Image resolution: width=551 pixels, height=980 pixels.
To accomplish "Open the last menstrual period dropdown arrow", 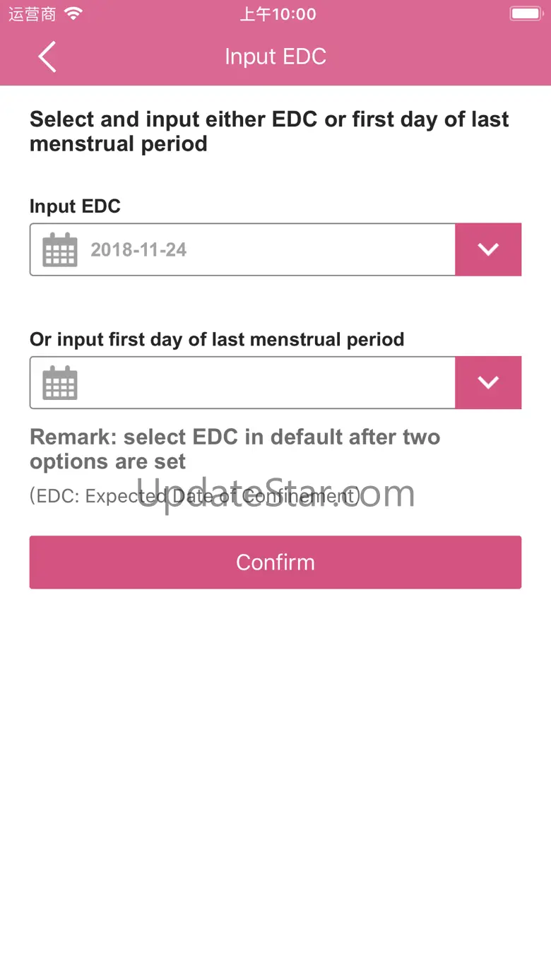I will (x=488, y=382).
